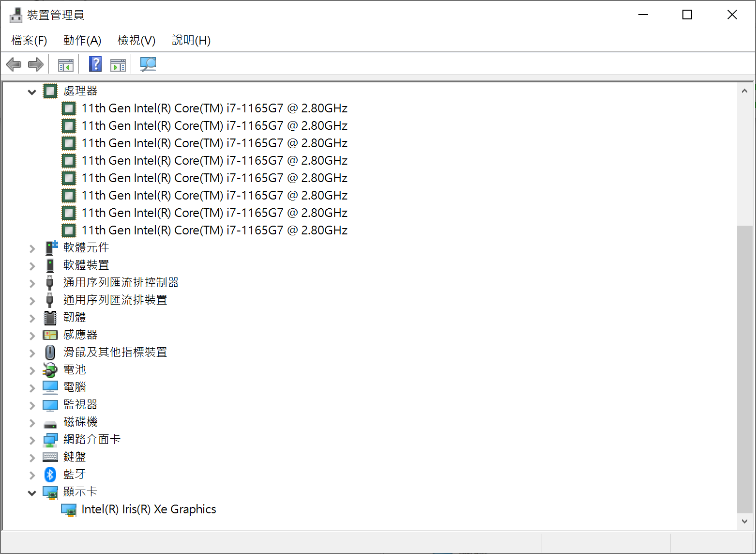Collapse the 顯示卡 display adapters category

tap(32, 493)
